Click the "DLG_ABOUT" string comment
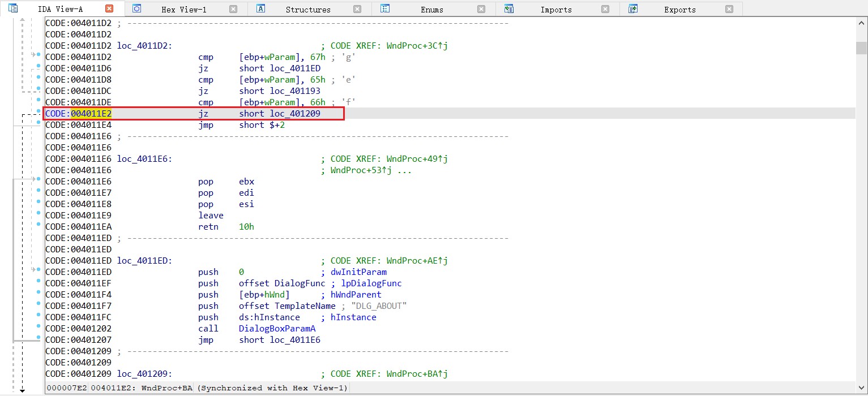Image resolution: width=868 pixels, height=396 pixels. tap(379, 306)
